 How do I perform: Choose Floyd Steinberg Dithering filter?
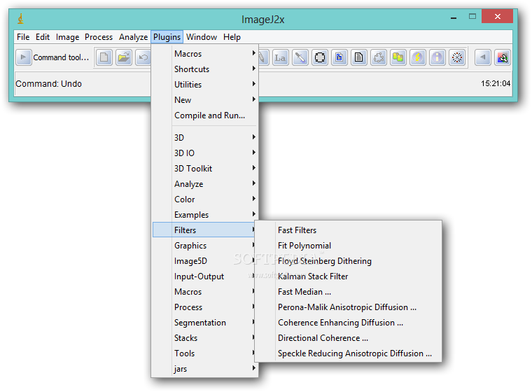tap(349, 261)
